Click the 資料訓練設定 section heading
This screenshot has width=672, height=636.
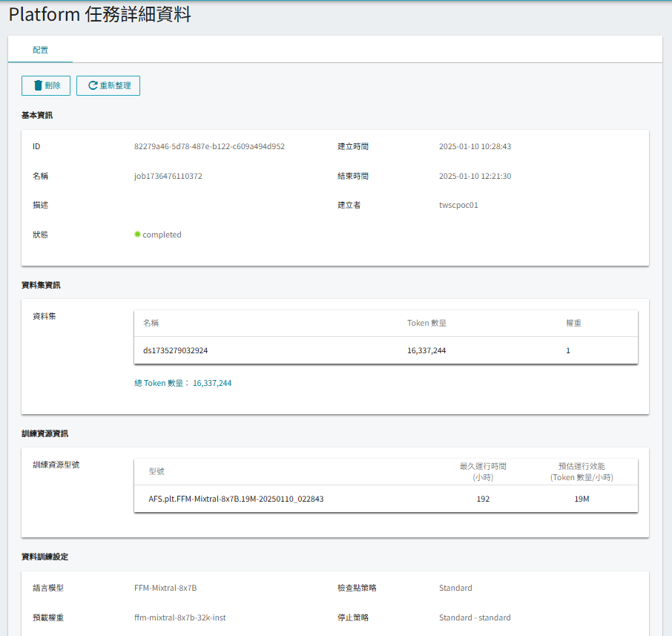(45, 557)
